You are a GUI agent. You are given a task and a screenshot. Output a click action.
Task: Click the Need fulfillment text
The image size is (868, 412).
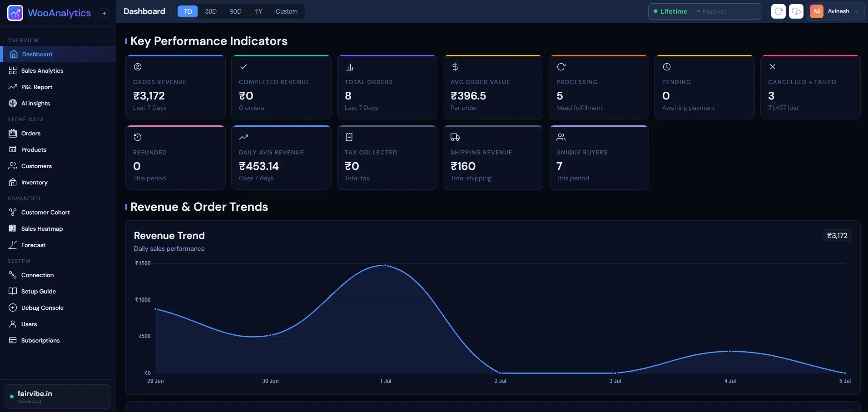click(579, 108)
